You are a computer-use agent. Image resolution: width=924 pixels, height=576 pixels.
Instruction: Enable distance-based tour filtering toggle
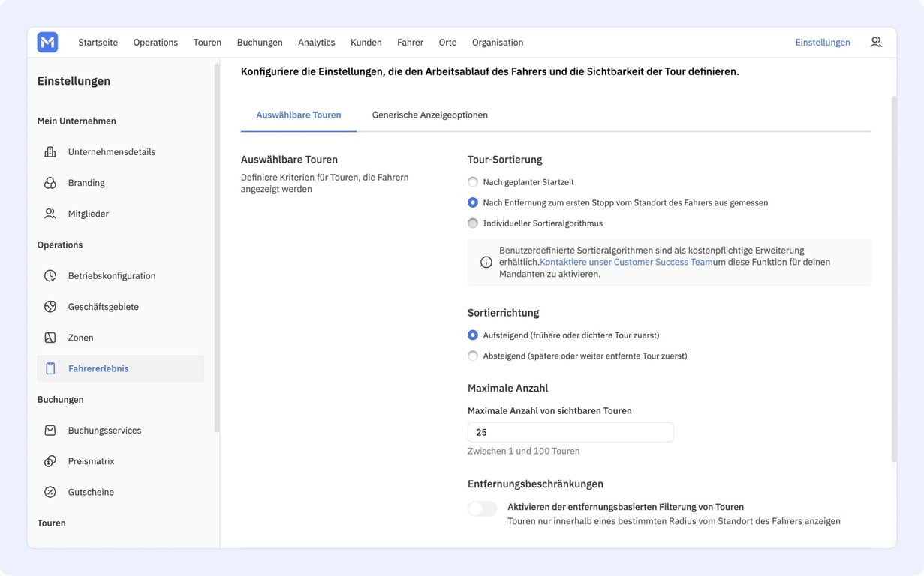tap(483, 509)
